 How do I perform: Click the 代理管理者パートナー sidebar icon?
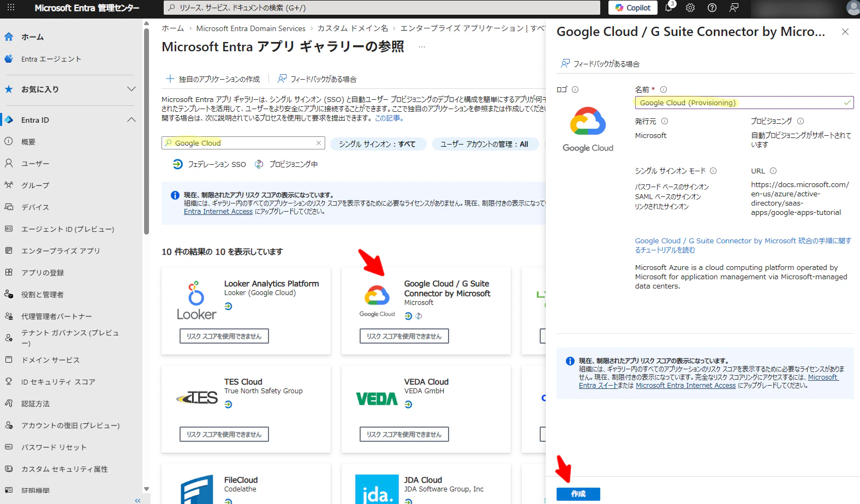click(x=9, y=316)
